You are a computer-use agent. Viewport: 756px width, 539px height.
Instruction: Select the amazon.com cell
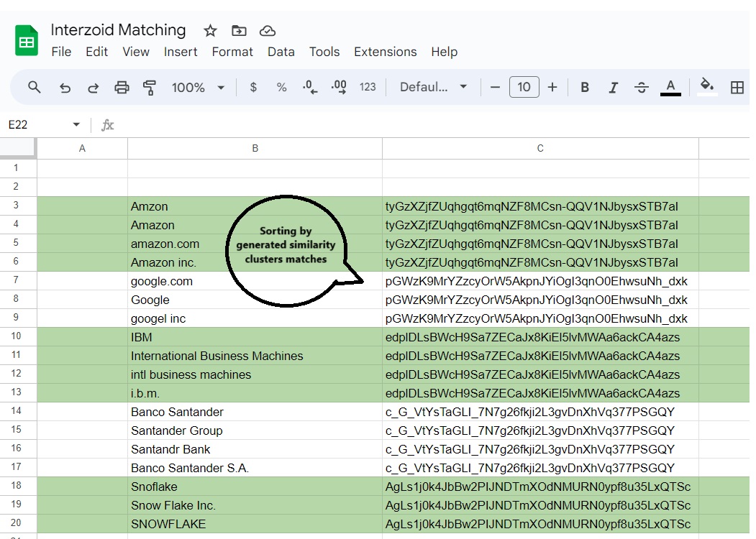255,244
